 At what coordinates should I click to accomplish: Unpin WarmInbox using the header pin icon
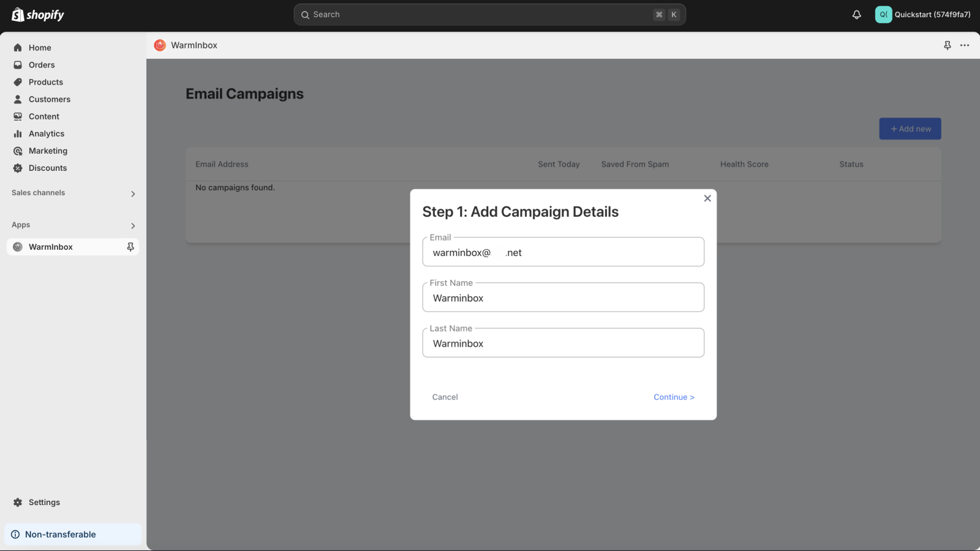[x=948, y=45]
